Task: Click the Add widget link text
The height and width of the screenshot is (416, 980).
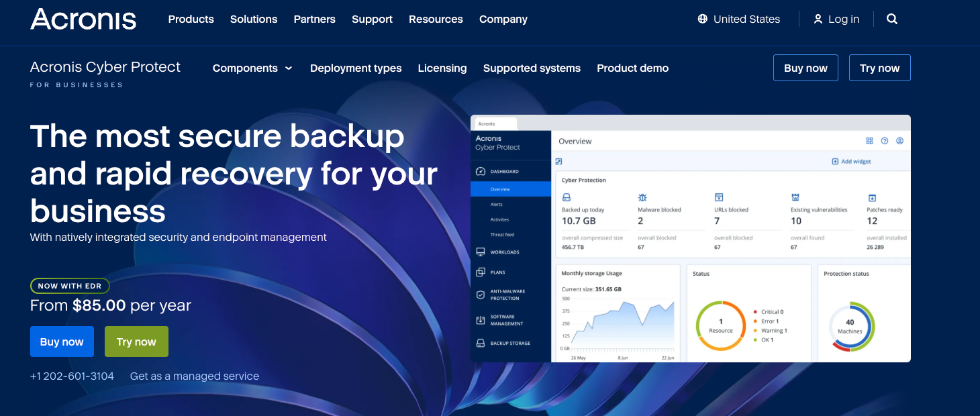Action: coord(856,162)
